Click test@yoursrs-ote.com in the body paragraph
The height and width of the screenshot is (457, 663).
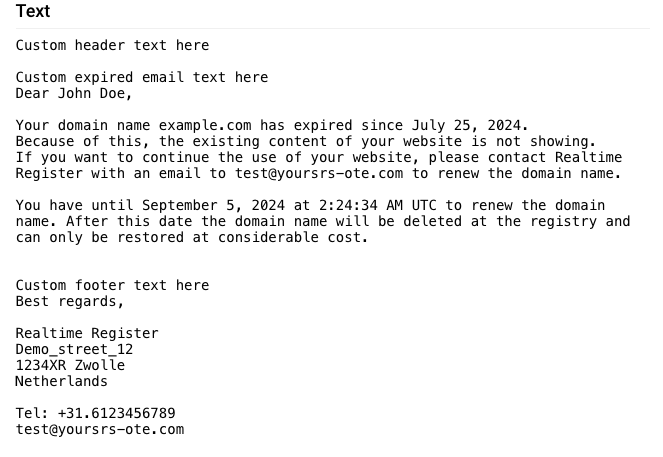click(319, 173)
